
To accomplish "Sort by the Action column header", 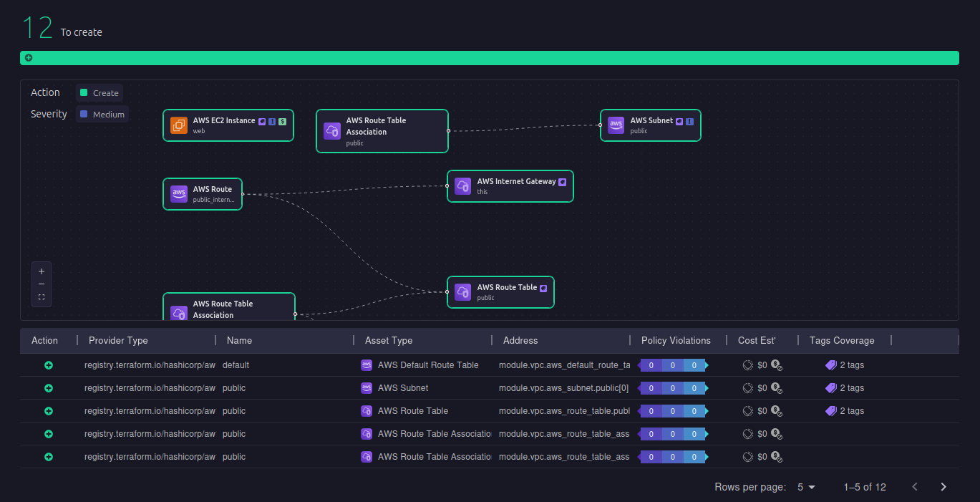I will [x=45, y=341].
